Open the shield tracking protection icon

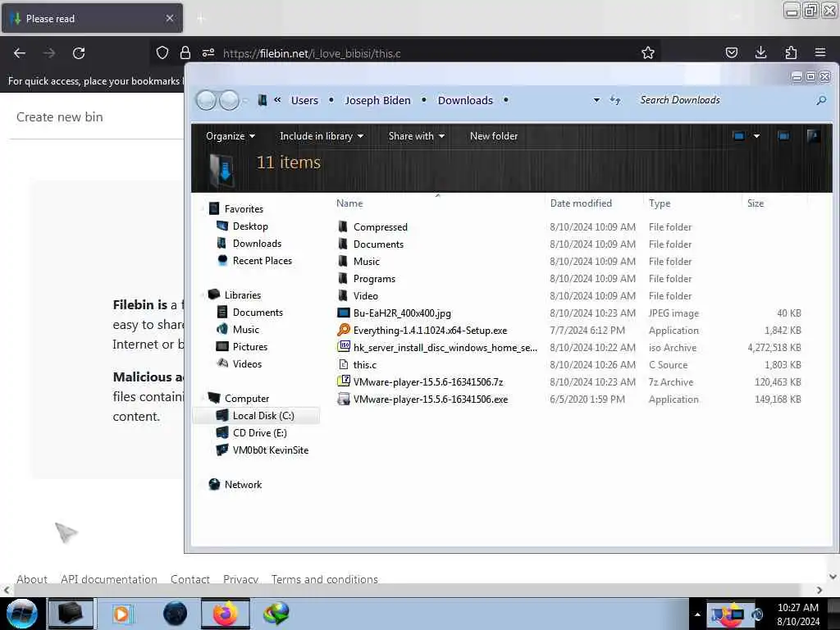click(x=162, y=52)
